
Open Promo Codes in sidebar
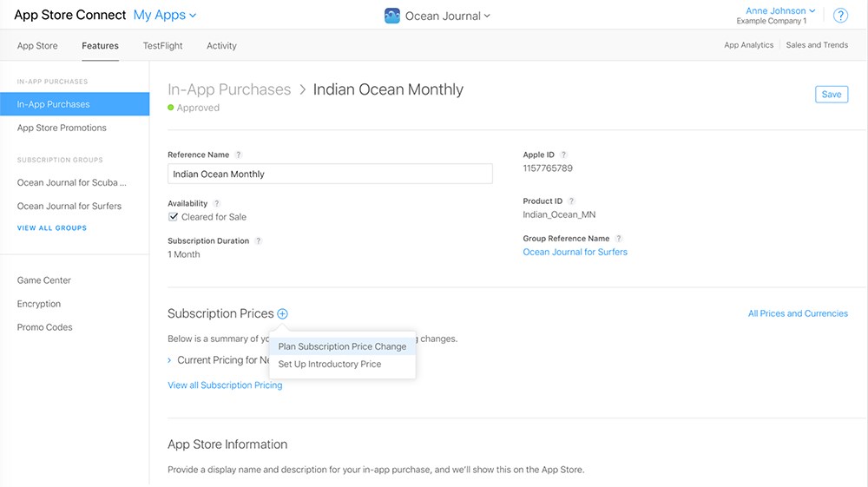(x=44, y=327)
